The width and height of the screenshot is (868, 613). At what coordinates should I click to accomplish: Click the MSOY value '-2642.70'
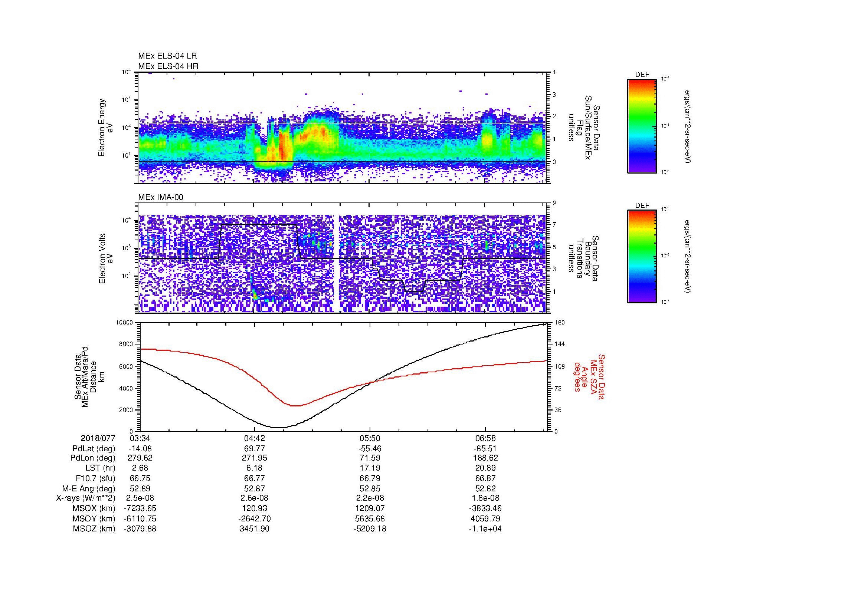tap(255, 519)
